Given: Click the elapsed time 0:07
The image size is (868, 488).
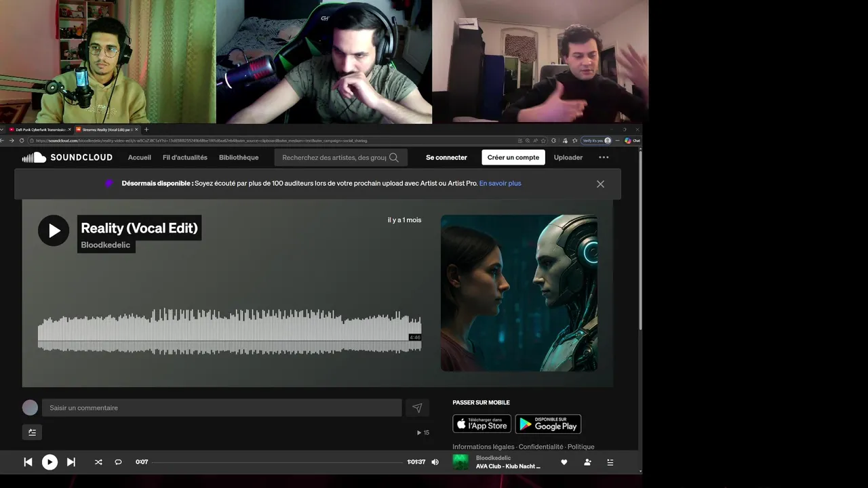Looking at the screenshot, I should point(142,462).
